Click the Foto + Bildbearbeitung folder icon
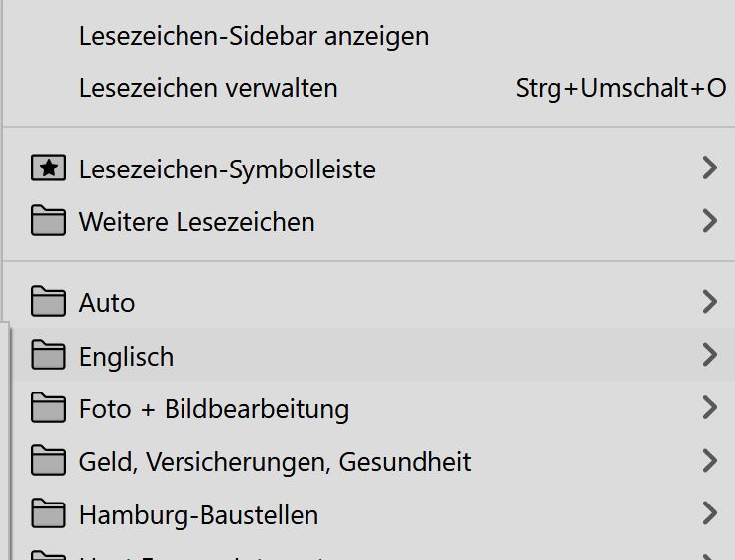 pos(49,407)
